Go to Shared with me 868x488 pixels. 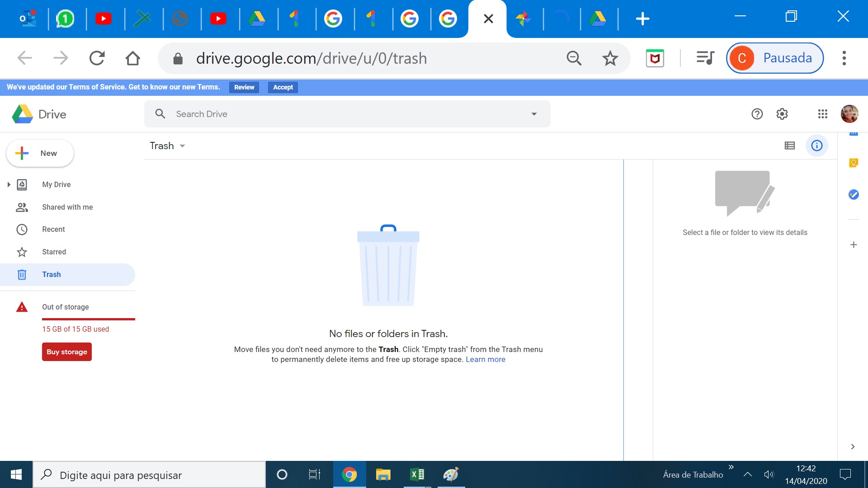(67, 207)
